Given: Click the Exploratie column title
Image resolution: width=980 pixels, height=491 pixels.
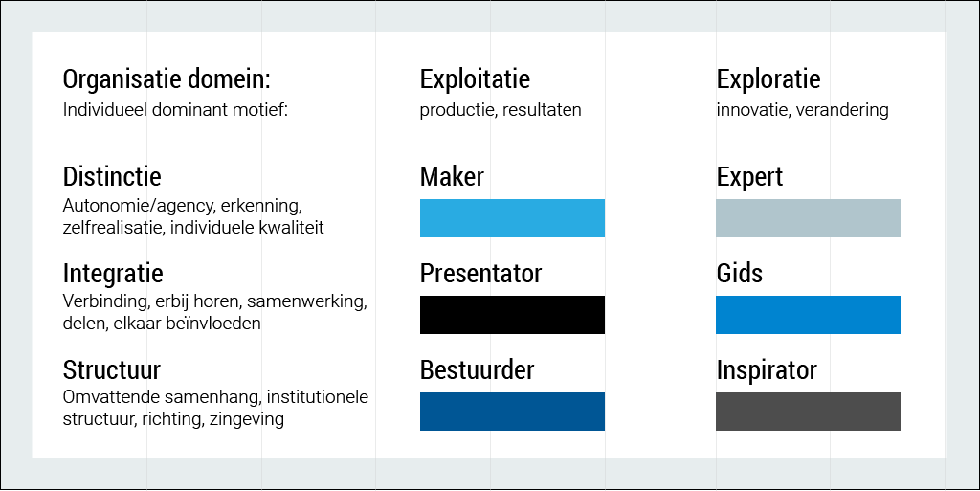Looking at the screenshot, I should click(x=768, y=79).
